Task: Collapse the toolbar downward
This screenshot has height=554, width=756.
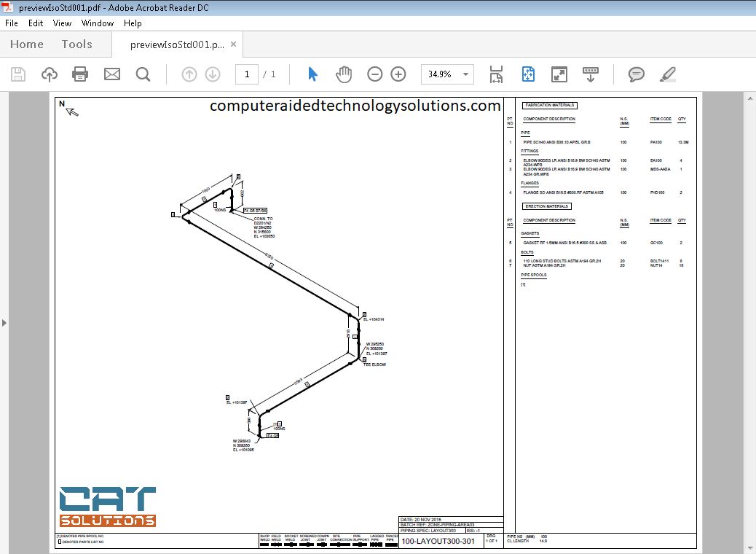Action: pyautogui.click(x=590, y=74)
